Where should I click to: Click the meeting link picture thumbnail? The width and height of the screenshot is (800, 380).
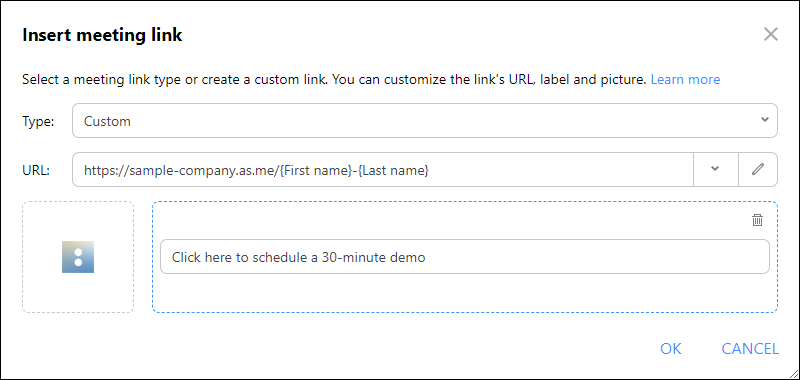pos(78,257)
